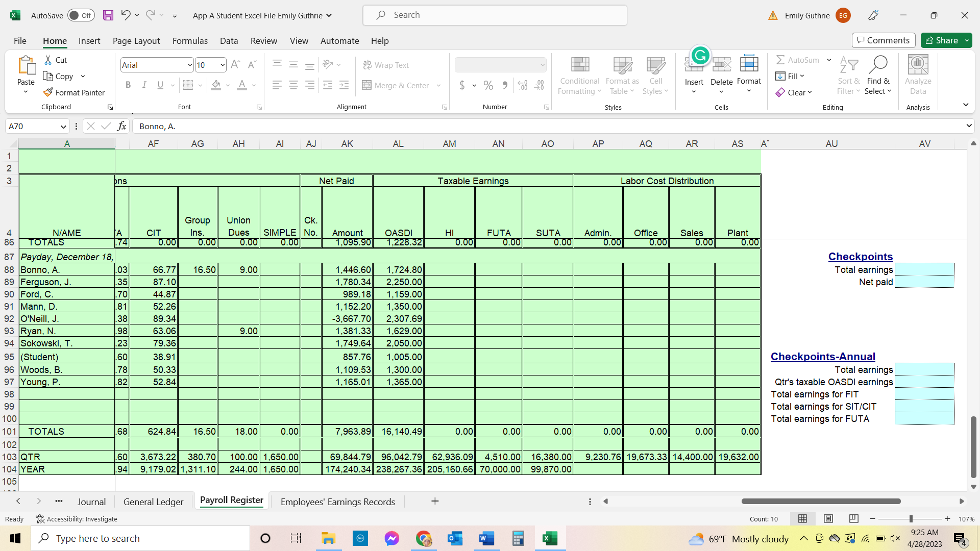Open the font size dropdown
980x551 pixels.
point(223,65)
